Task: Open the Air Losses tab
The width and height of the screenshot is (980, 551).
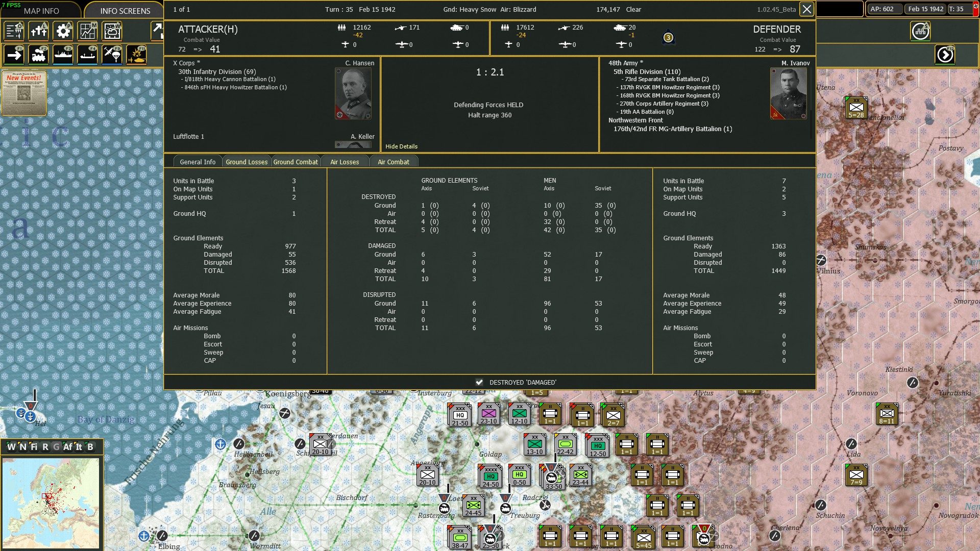Action: point(345,162)
